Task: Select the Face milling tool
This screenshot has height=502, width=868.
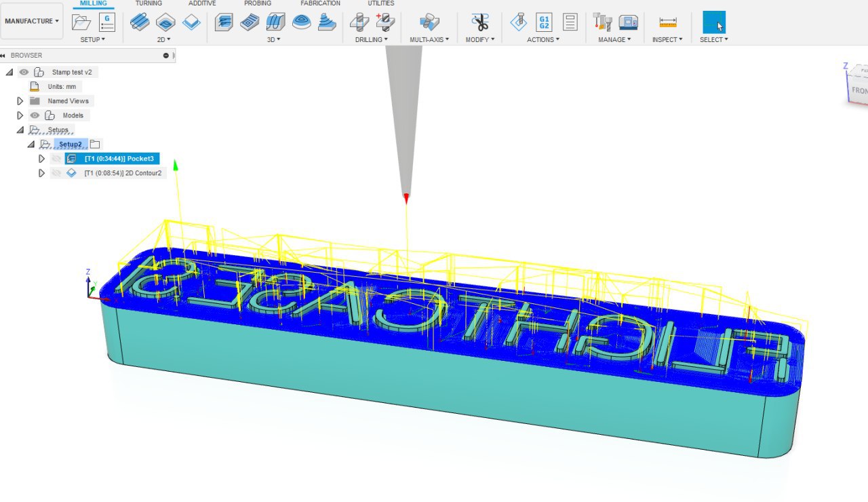Action: coord(191,22)
